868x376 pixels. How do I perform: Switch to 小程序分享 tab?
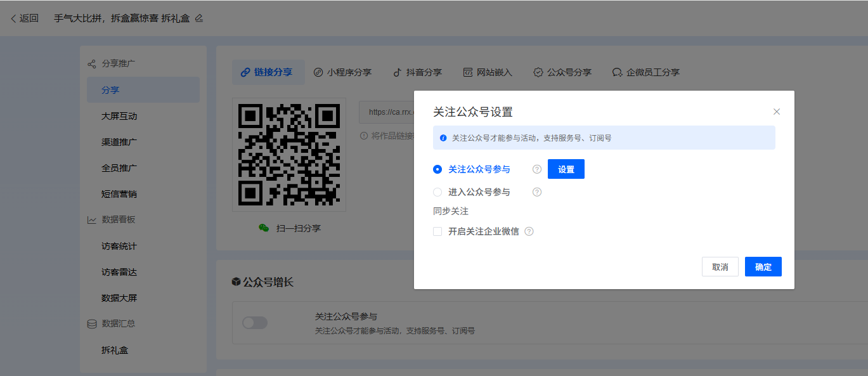[x=342, y=72]
